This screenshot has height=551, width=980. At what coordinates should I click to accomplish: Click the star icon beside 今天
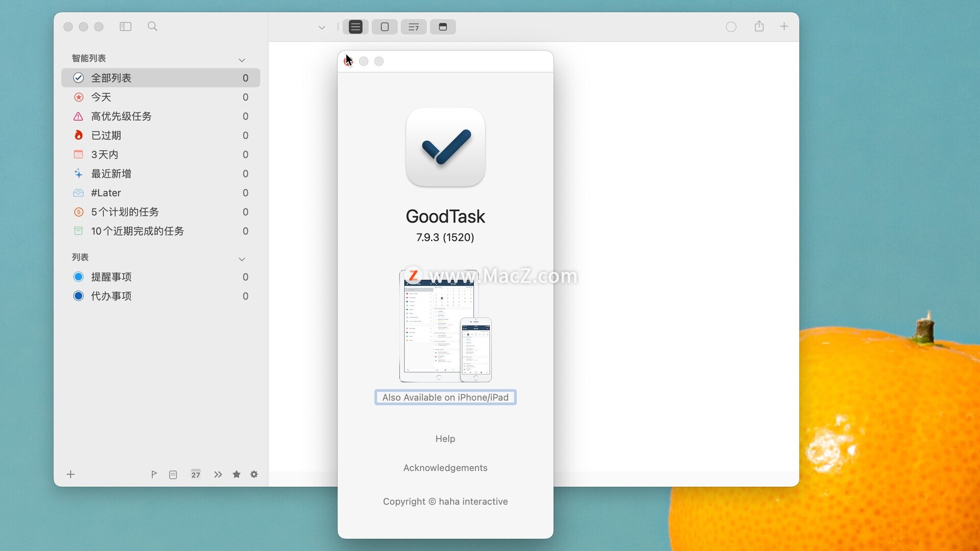(78, 97)
